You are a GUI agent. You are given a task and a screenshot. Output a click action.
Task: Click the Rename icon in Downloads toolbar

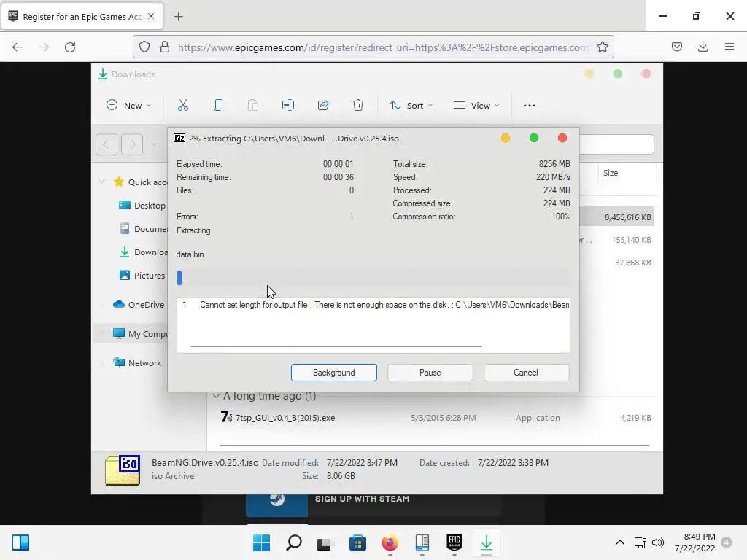point(287,105)
